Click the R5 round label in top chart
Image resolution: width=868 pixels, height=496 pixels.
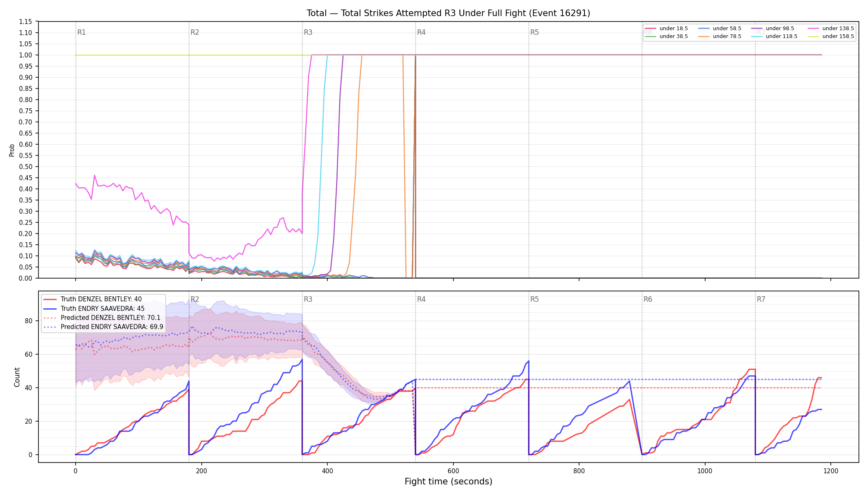pos(534,32)
